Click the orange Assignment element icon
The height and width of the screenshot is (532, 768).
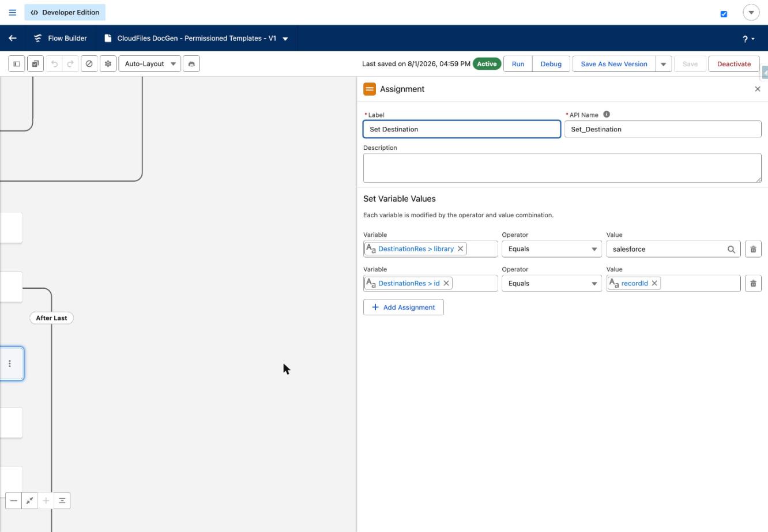click(370, 89)
